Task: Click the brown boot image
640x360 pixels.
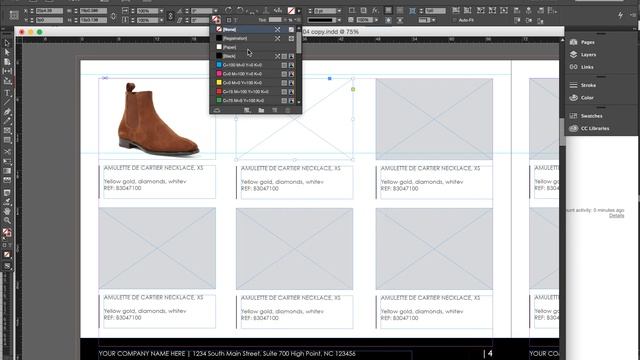Action: coord(158,119)
